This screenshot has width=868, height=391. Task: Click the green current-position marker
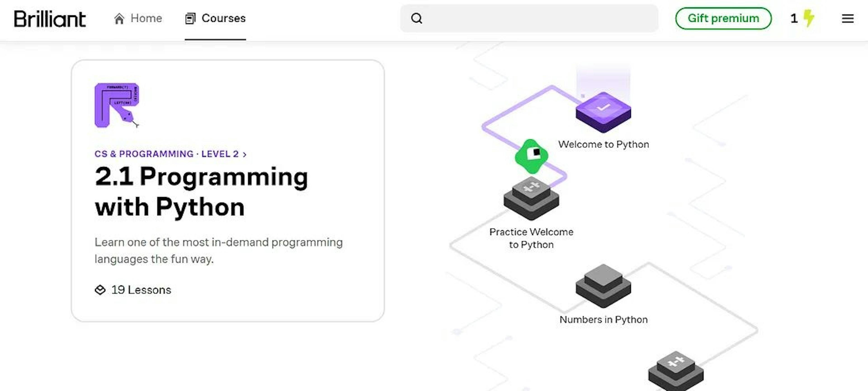point(532,156)
